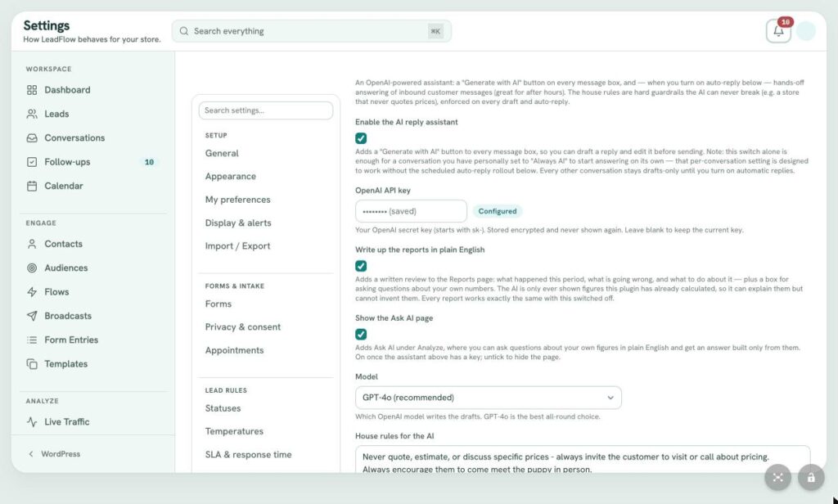Click the expand fullscreen round button
The image size is (838, 504).
[x=777, y=477]
